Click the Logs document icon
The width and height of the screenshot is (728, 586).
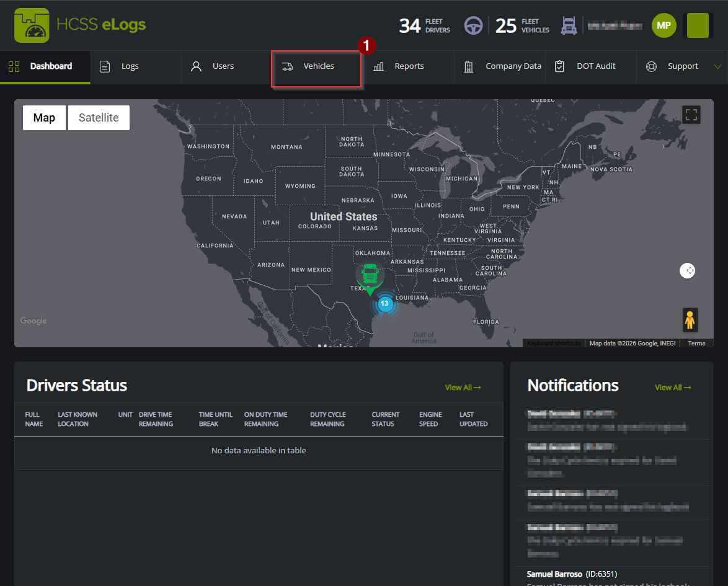pyautogui.click(x=105, y=66)
